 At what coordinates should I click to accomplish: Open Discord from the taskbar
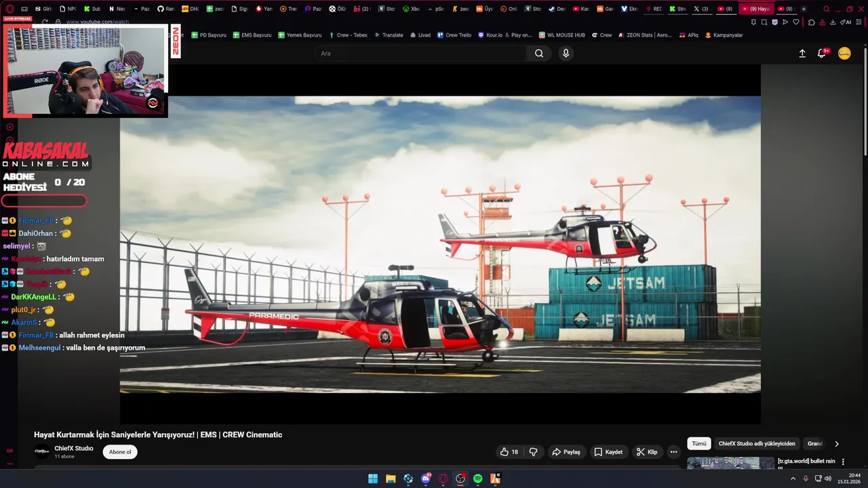tap(426, 479)
